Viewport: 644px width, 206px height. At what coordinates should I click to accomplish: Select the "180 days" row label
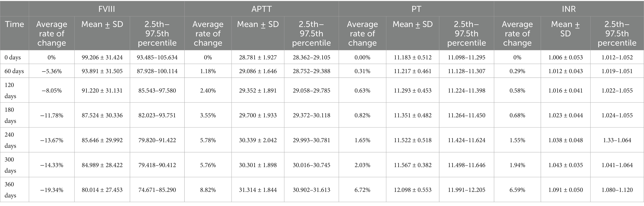pyautogui.click(x=10, y=115)
